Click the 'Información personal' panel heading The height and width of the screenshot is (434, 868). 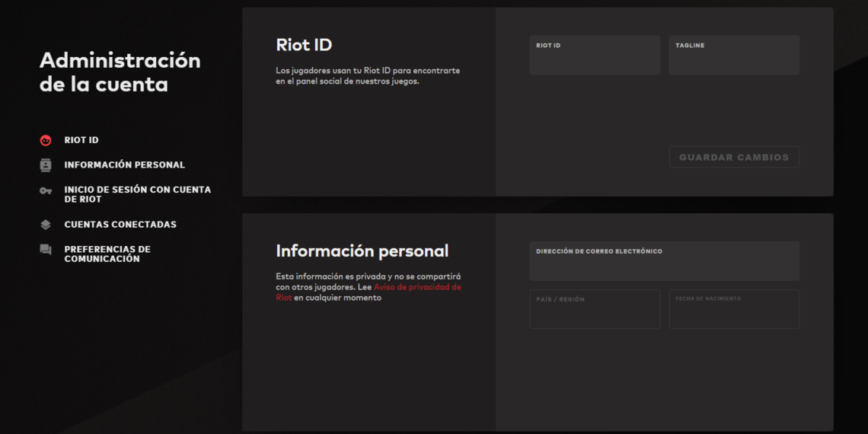[x=362, y=251]
